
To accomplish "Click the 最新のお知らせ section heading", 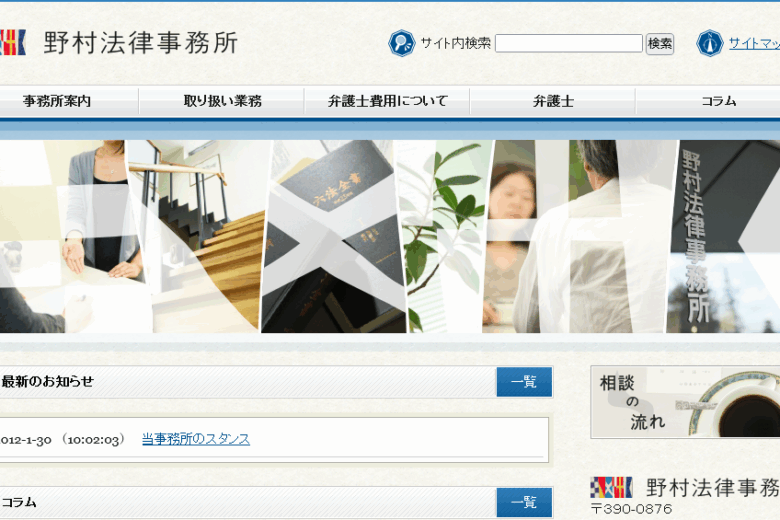I will (48, 381).
